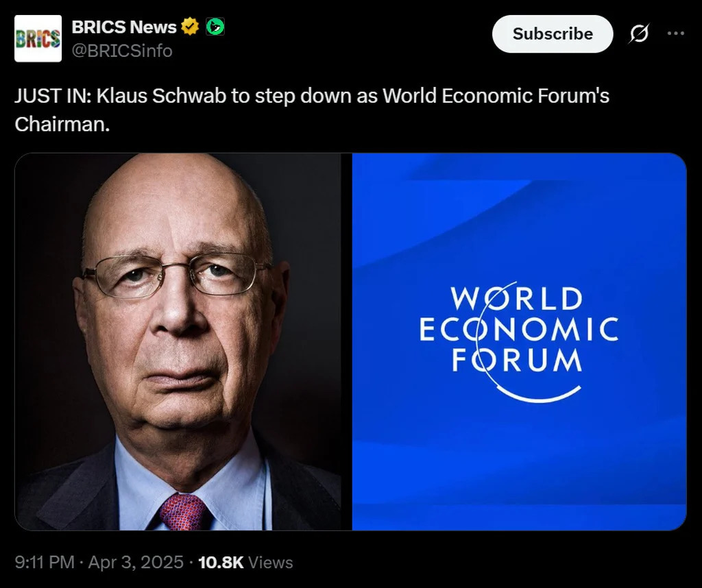This screenshot has height=588, width=702.
Task: Click the gold verified checkmark badge
Action: [190, 27]
